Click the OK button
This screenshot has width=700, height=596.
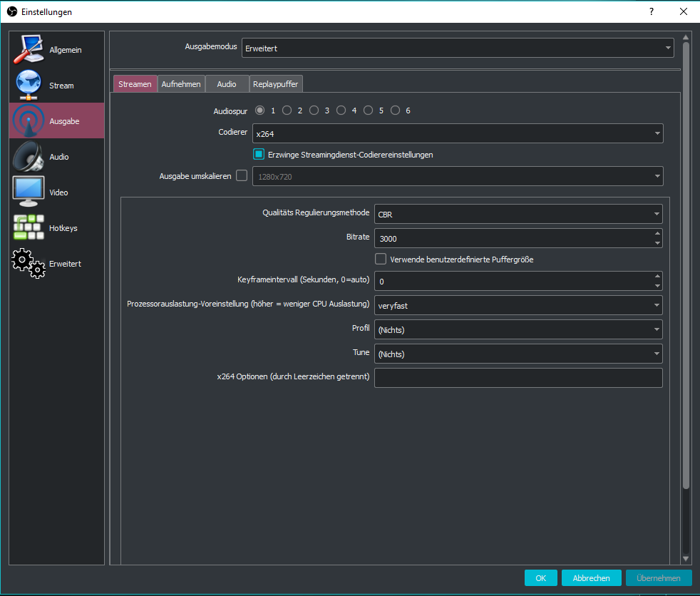click(540, 578)
